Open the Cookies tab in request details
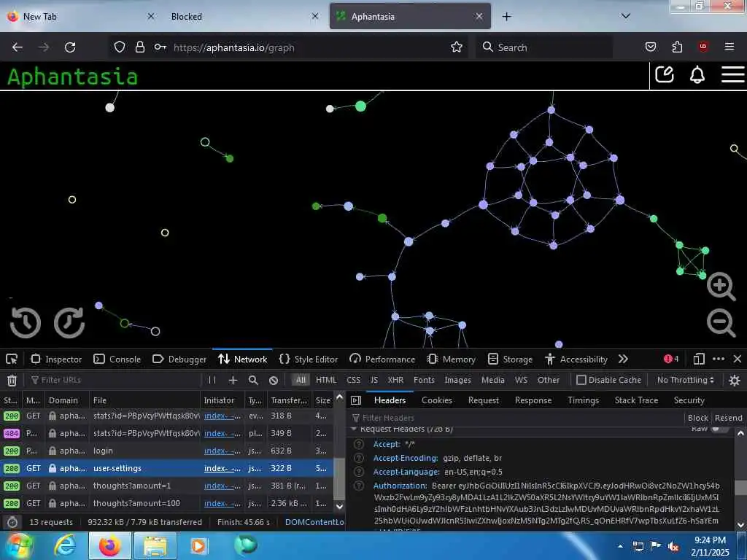The width and height of the screenshot is (747, 560). click(437, 400)
